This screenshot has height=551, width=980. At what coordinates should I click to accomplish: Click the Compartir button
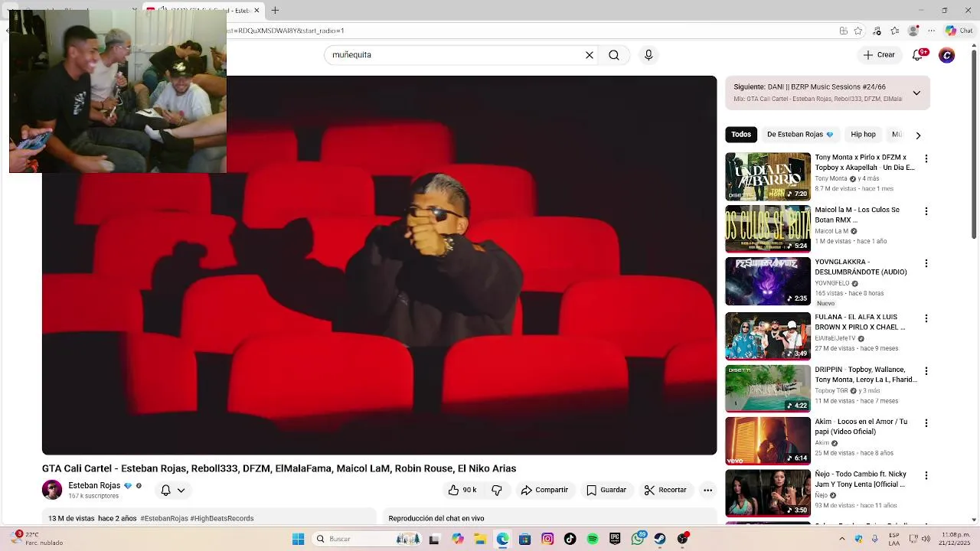click(544, 490)
